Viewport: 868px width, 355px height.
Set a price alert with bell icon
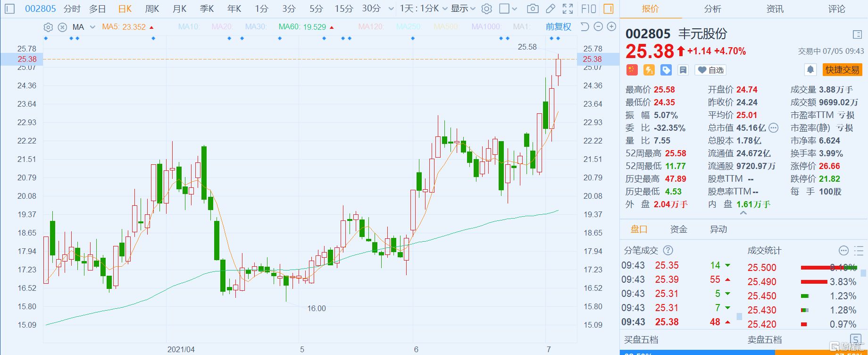coord(810,70)
